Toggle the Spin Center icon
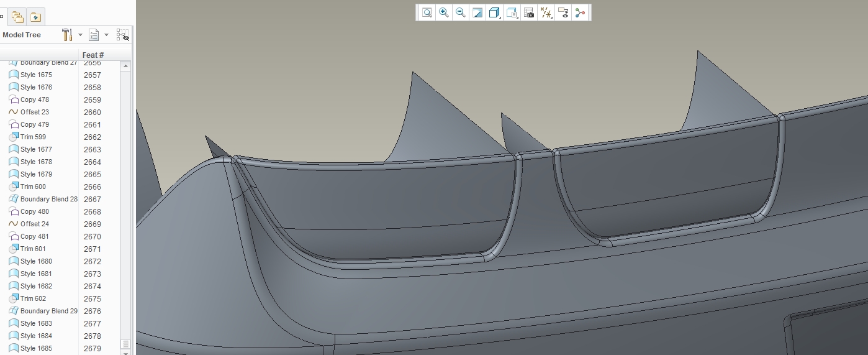Viewport: 868px width, 355px height. 581,12
